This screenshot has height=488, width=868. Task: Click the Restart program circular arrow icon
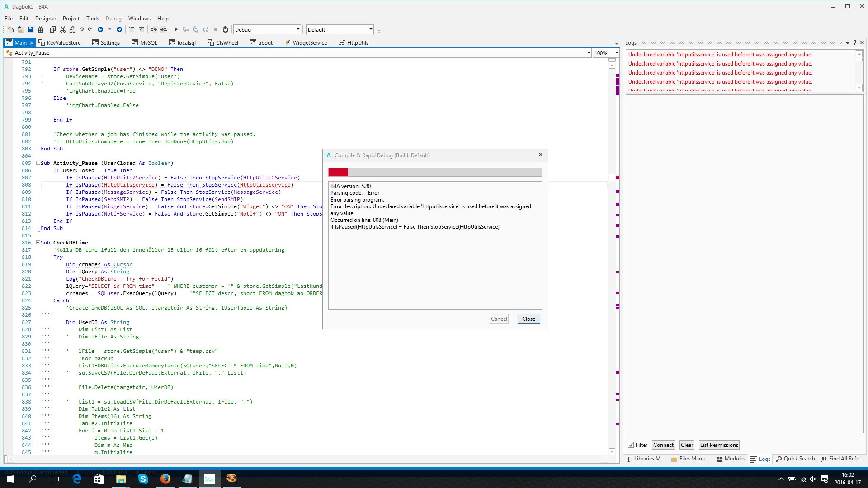(x=226, y=29)
